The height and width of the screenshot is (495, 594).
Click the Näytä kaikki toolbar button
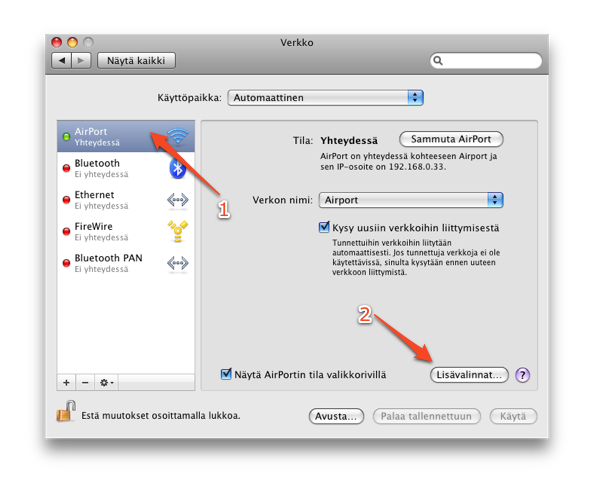136,61
